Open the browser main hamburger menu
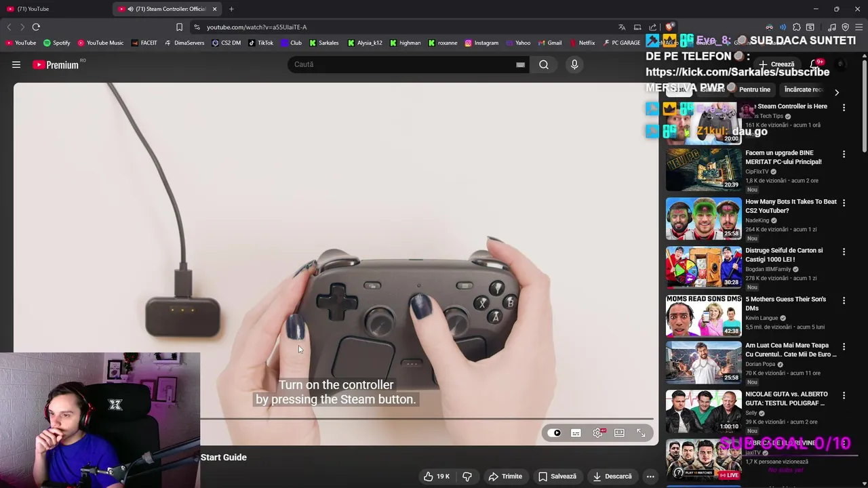The height and width of the screenshot is (488, 868). (x=859, y=27)
